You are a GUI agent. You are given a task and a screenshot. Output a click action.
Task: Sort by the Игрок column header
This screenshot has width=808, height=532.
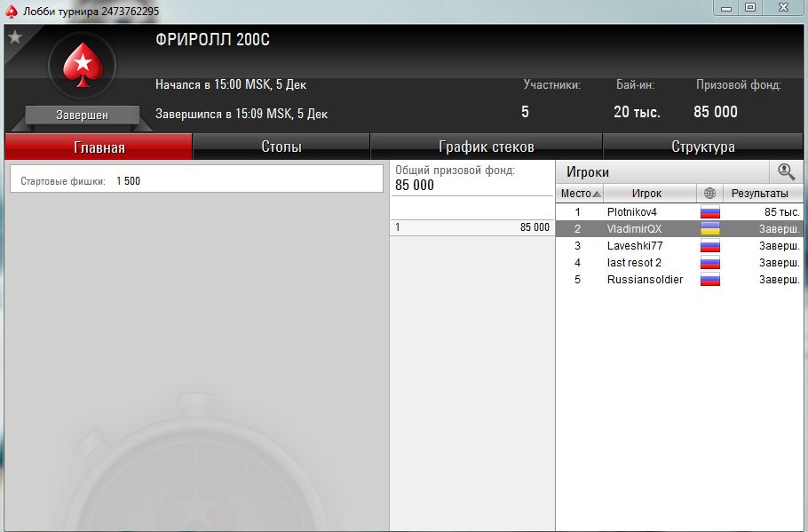(x=650, y=194)
